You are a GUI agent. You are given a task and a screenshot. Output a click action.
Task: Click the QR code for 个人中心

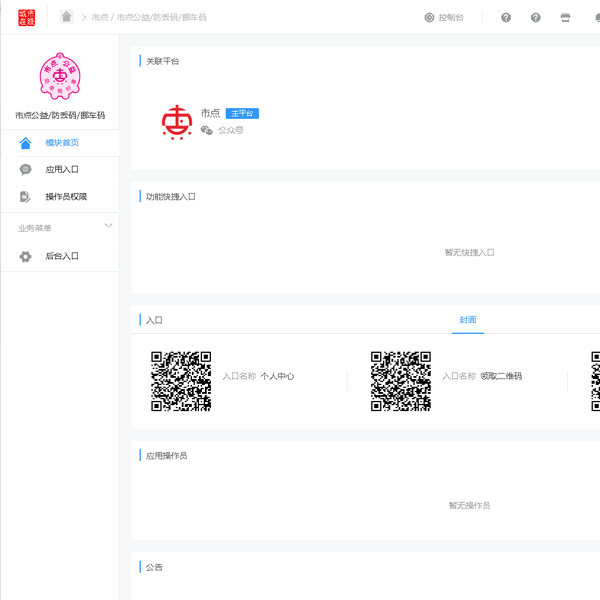(181, 381)
